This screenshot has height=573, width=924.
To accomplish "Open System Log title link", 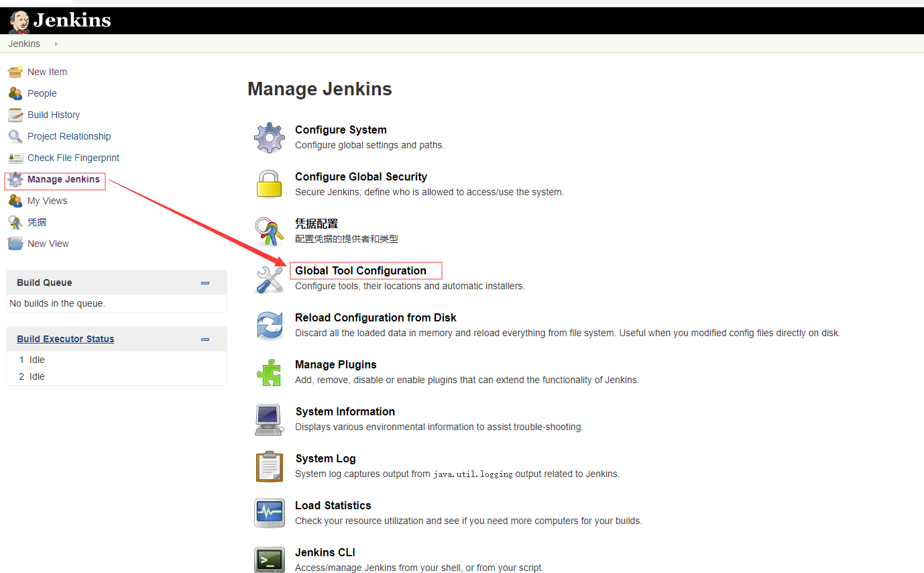I will pyautogui.click(x=326, y=458).
